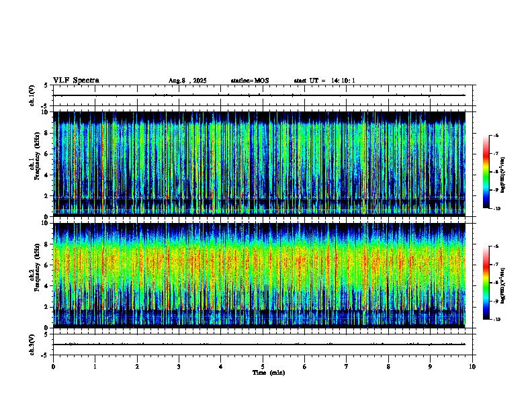Click ch.2 frequency axis "8" tick label
The image size is (532, 411).
click(x=47, y=244)
